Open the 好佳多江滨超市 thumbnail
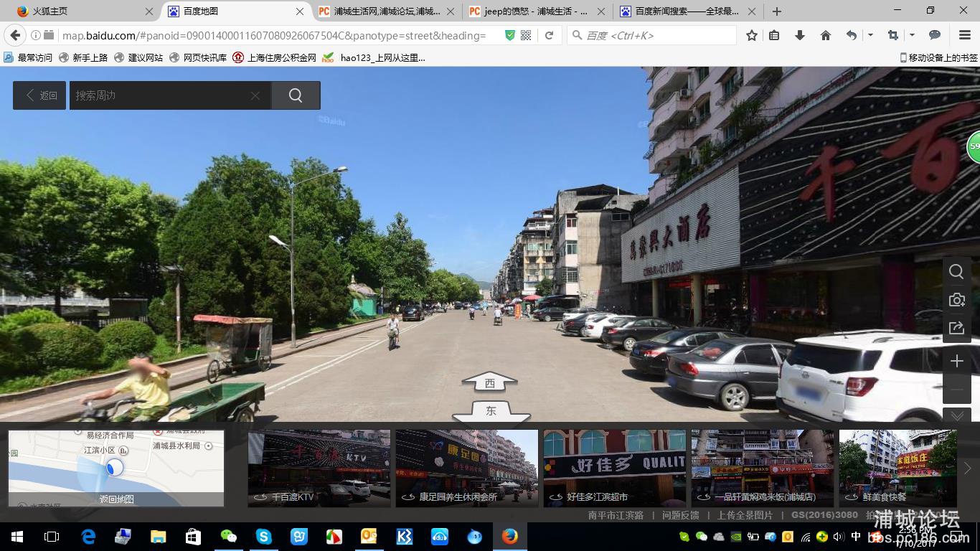The height and width of the screenshot is (551, 980). pos(615,468)
